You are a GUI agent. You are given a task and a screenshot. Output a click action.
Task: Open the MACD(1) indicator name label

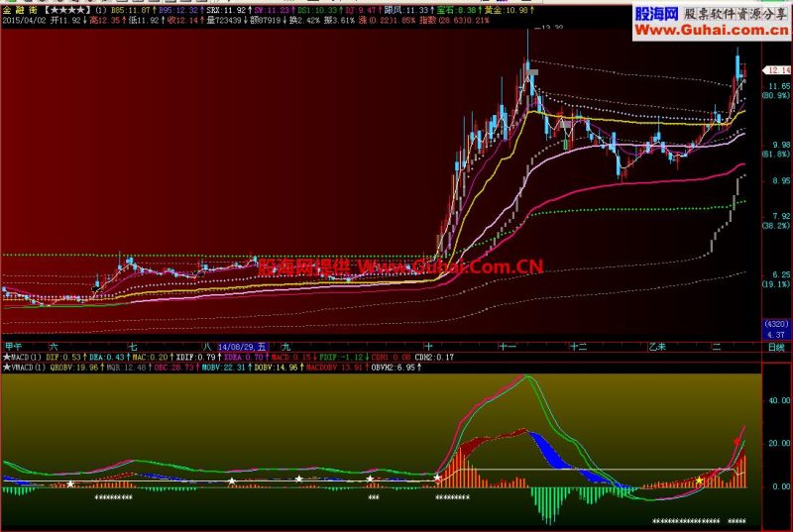click(26, 358)
